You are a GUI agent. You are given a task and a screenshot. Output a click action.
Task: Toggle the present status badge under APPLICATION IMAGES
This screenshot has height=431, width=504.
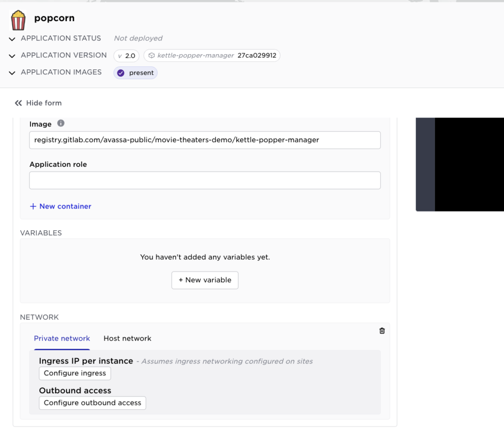point(135,72)
